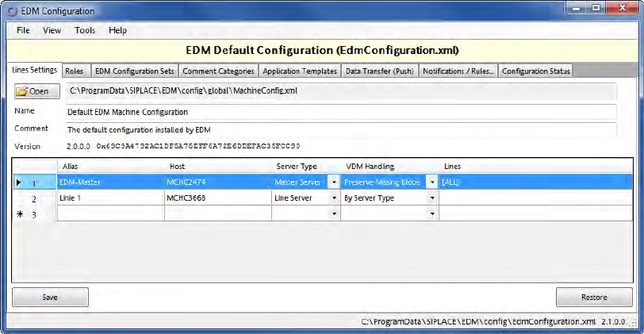Expand Server Type dropdown in new row 3
Viewport: 644px width, 334px height.
point(334,213)
